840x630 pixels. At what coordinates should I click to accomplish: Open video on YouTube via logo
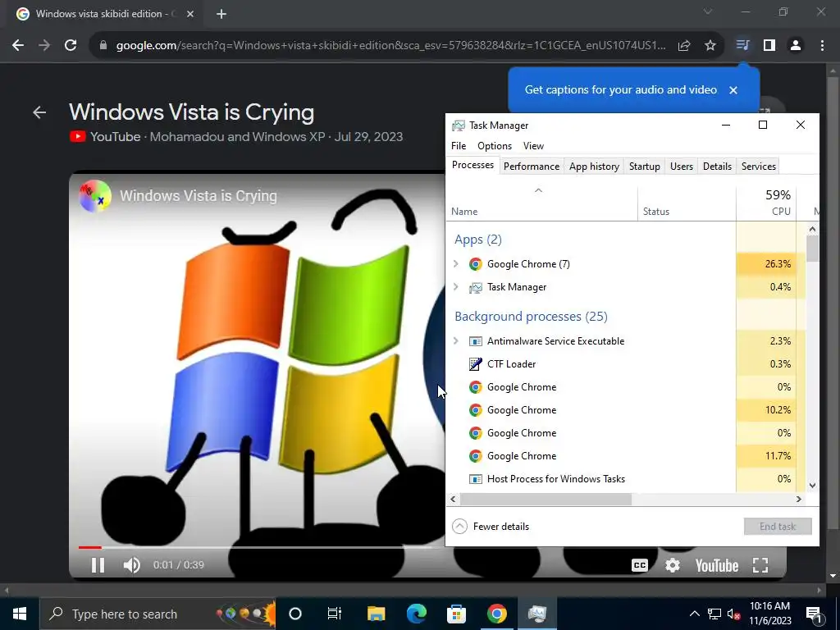[716, 566]
